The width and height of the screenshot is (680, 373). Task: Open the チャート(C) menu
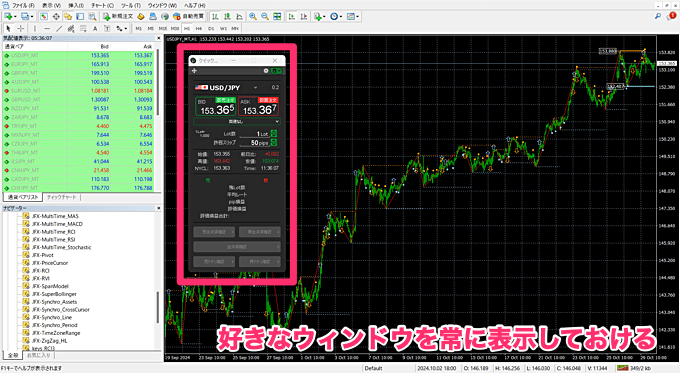point(102,5)
